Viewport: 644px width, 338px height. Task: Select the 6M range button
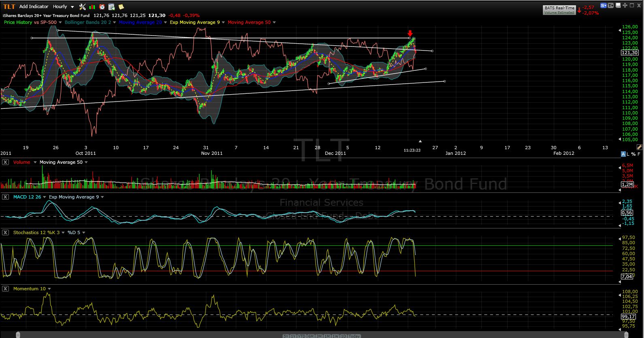click(x=311, y=336)
